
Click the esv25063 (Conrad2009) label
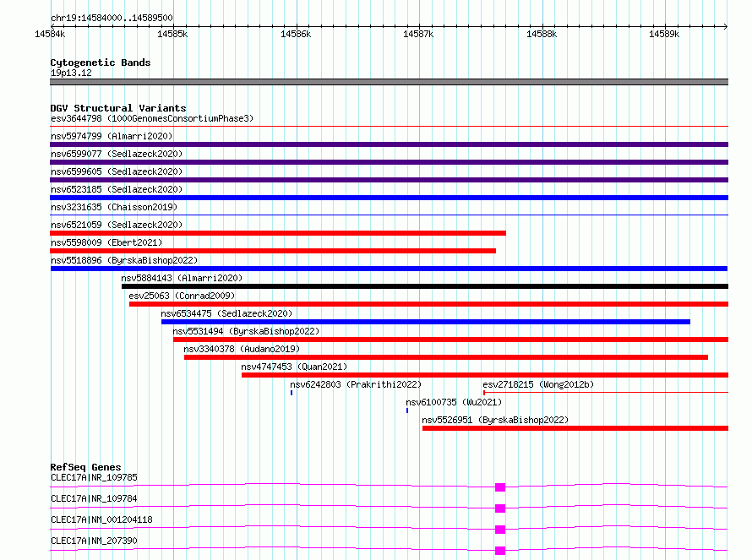[x=182, y=296]
